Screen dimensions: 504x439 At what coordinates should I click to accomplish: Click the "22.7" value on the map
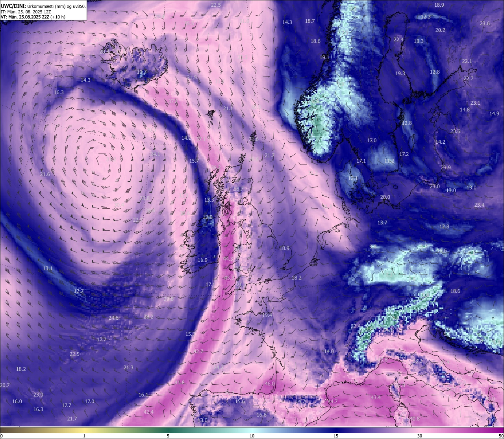point(469,78)
